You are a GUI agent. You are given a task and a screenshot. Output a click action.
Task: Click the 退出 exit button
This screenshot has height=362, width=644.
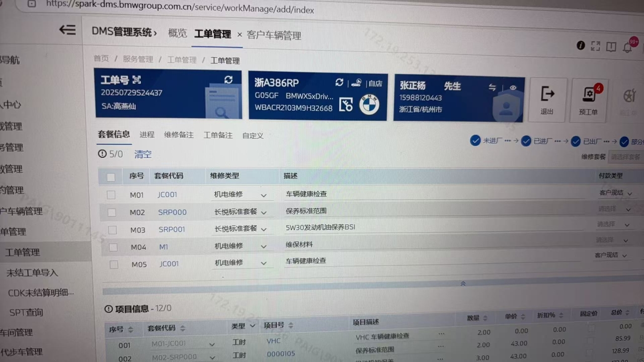(547, 100)
